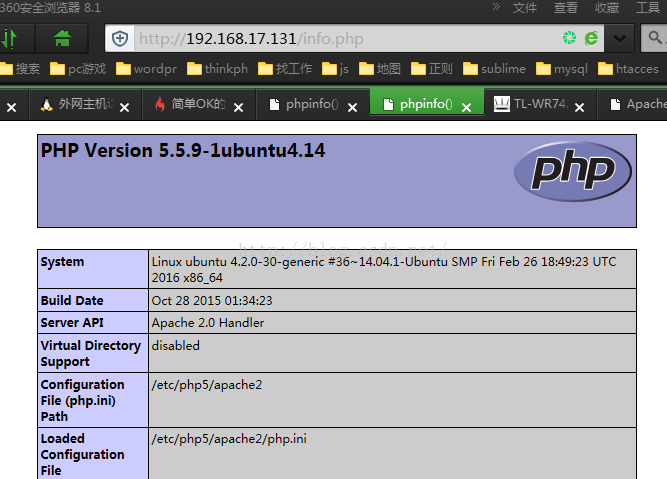Click the disabled value cell
667x479 pixels.
click(392, 353)
